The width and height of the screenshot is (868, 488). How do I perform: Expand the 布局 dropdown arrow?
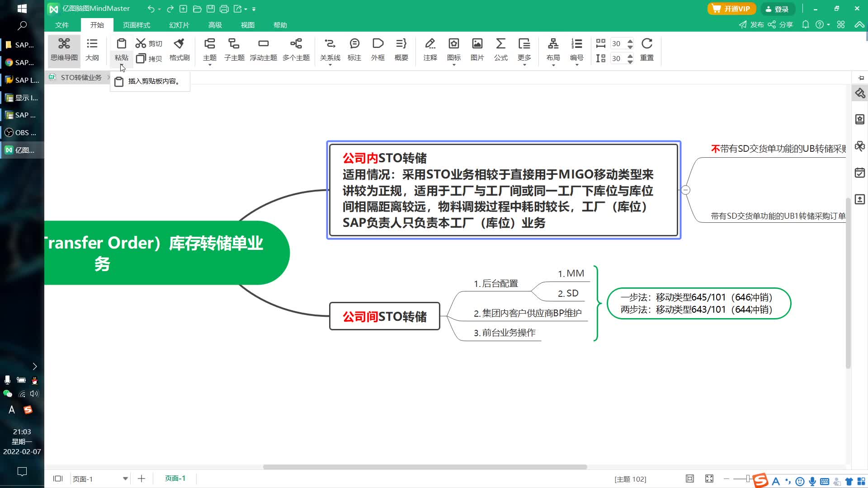[x=553, y=66]
